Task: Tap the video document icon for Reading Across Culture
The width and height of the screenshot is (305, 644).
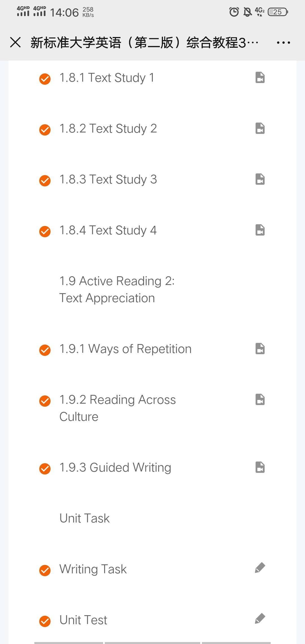Action: pyautogui.click(x=260, y=400)
